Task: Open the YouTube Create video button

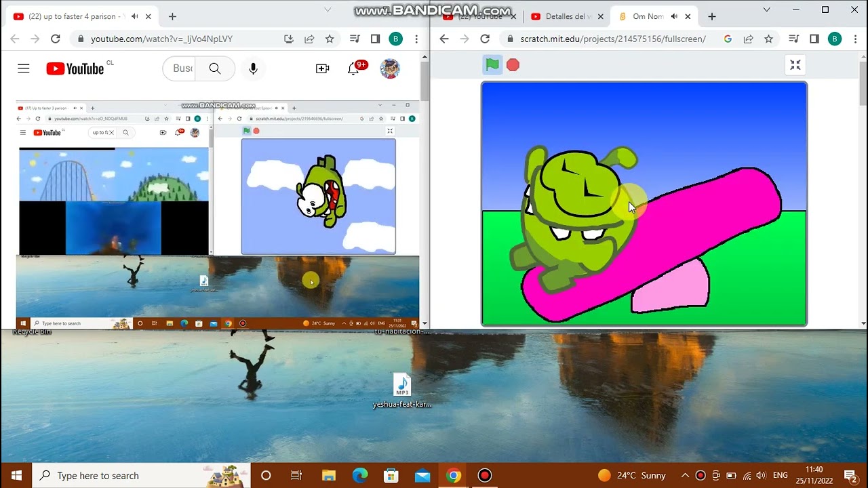Action: pos(323,68)
